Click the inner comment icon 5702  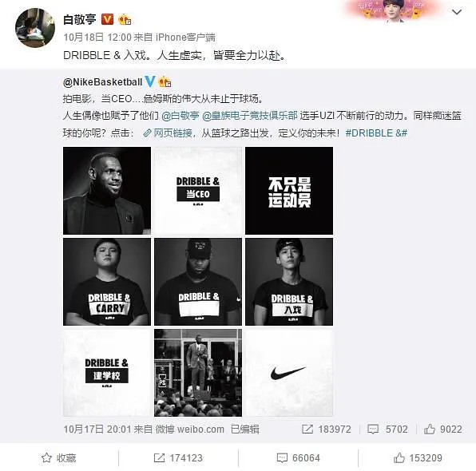pyautogui.click(x=387, y=429)
